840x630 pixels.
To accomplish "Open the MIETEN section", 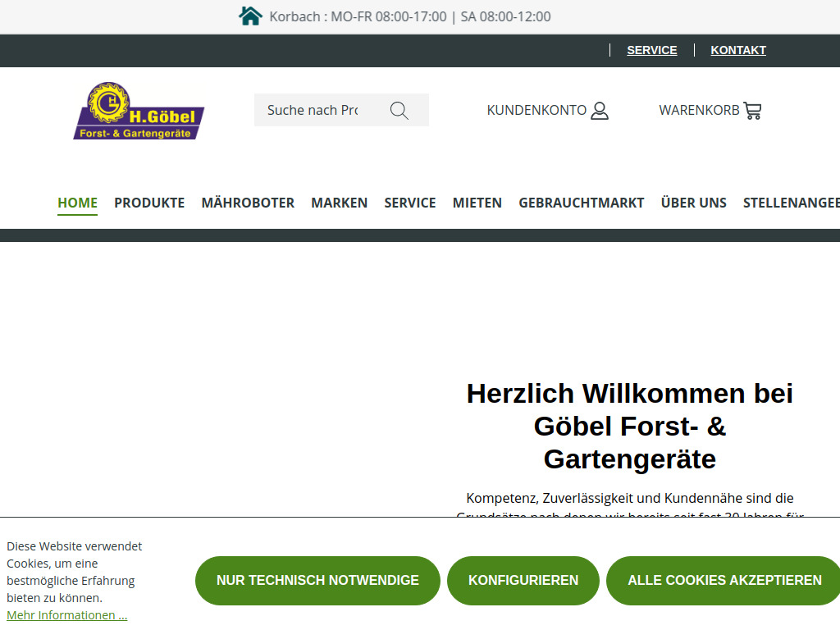I will coord(477,203).
